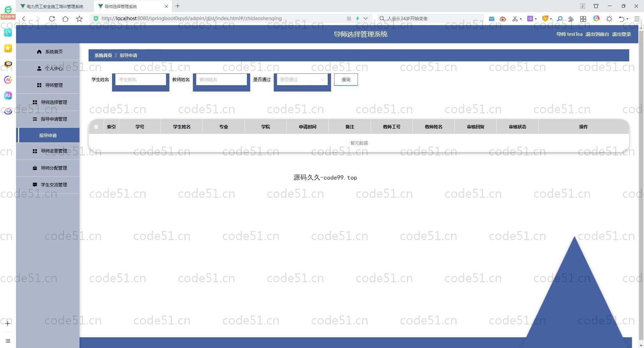
Task: Click the undo restore-tab arrow icon
Action: click(622, 19)
